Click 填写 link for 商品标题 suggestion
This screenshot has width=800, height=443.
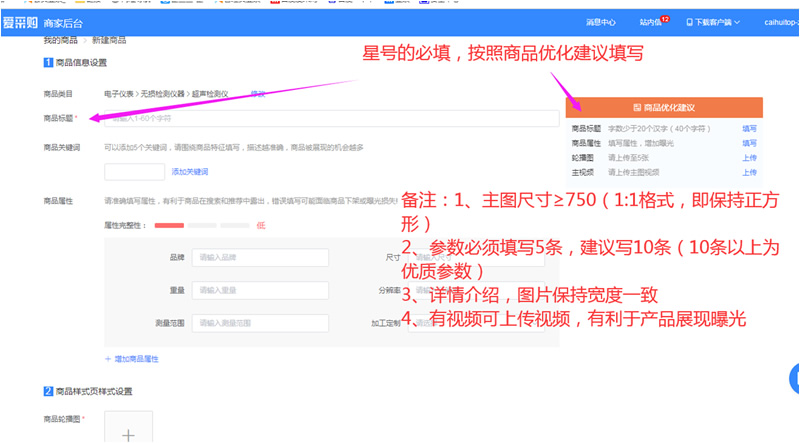(749, 129)
